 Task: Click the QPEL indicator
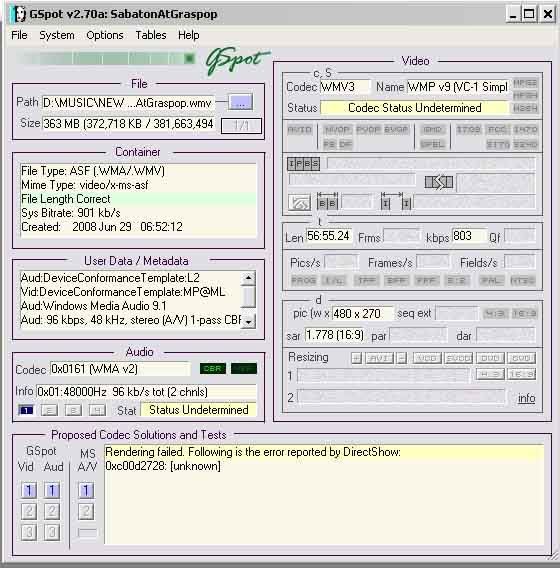pyautogui.click(x=432, y=144)
